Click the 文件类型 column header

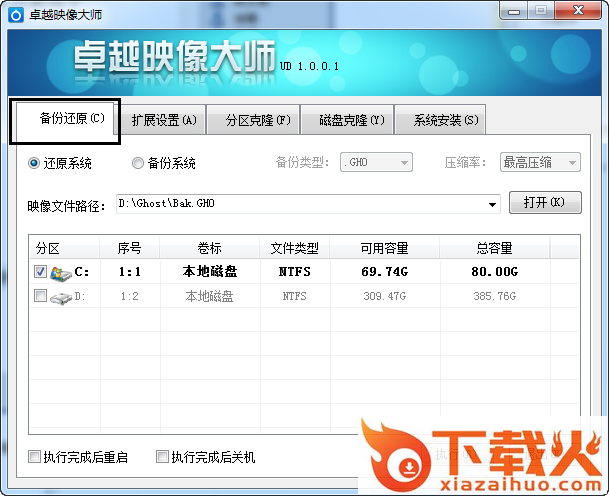pos(294,248)
